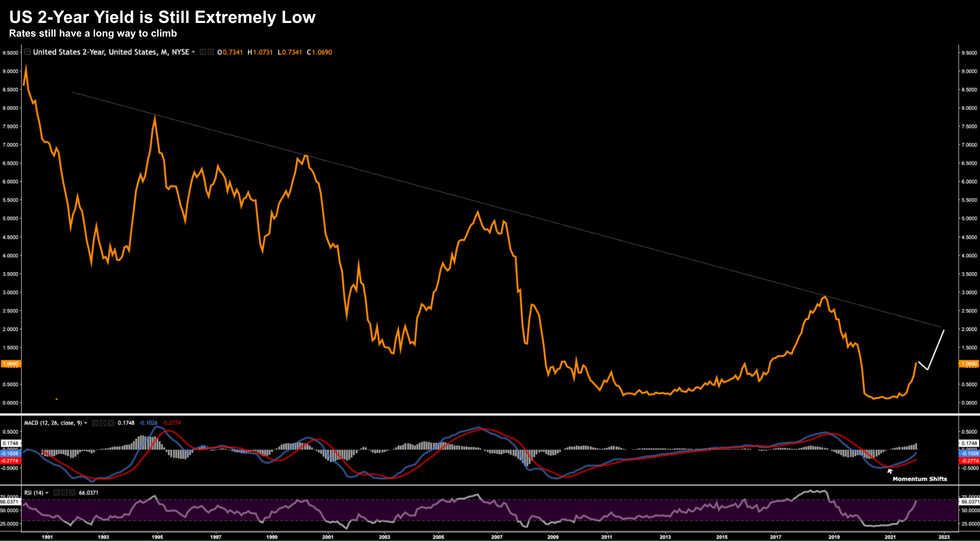This screenshot has width=980, height=541.
Task: Remove the RSI indicator with X icon
Action: (x=72, y=493)
